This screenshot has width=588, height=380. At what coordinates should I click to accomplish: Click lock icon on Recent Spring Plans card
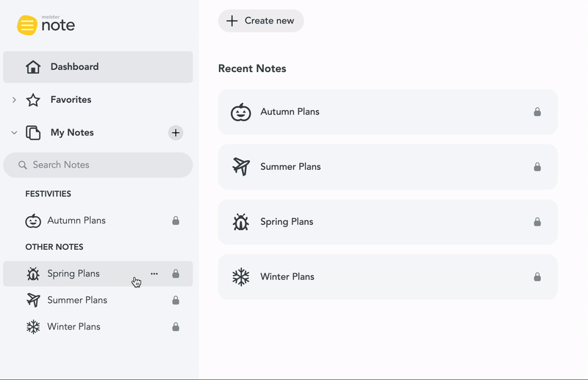click(x=537, y=222)
